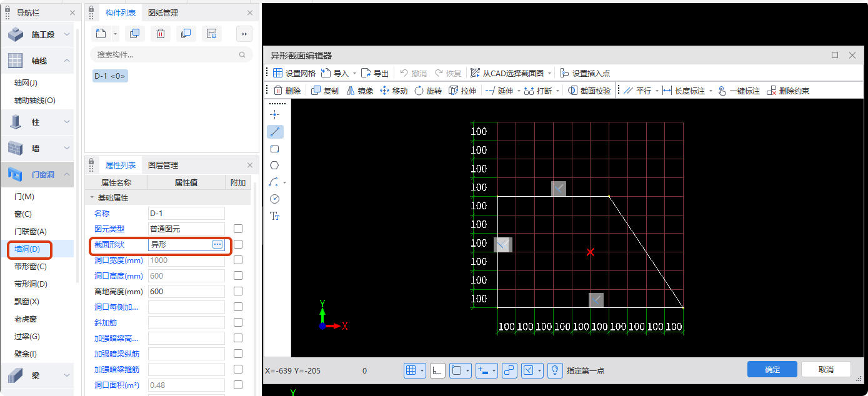The image size is (868, 396).
Task: Click 截面校验 section check tool
Action: (589, 91)
